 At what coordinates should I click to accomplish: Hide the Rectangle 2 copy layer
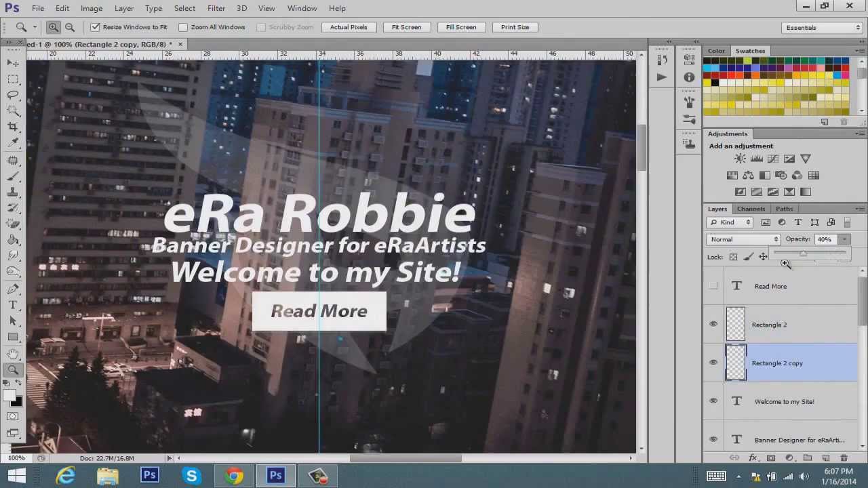point(713,363)
